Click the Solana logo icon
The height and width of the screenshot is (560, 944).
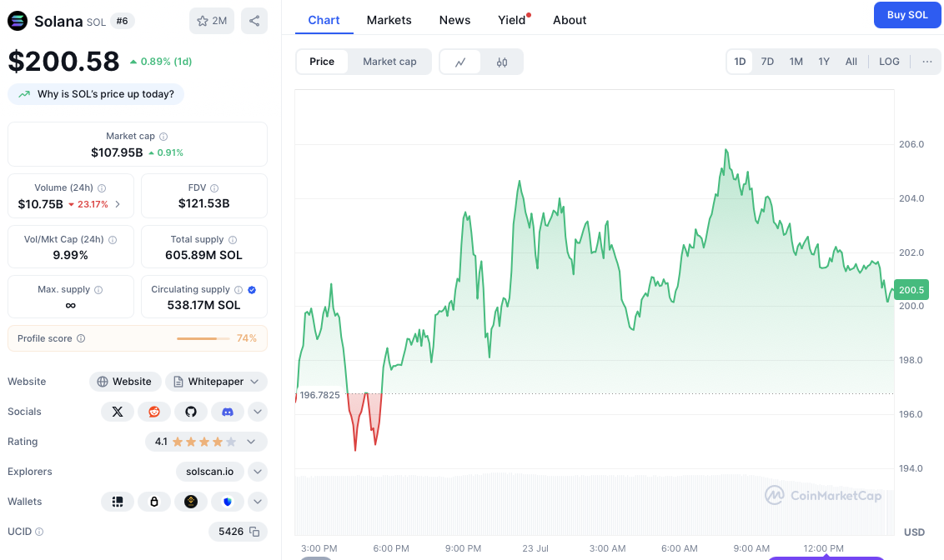18,21
